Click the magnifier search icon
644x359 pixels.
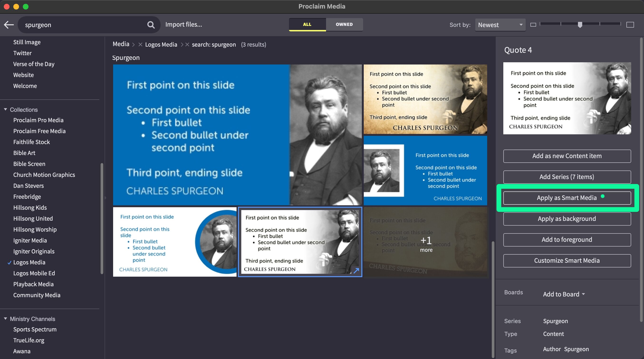(x=151, y=24)
